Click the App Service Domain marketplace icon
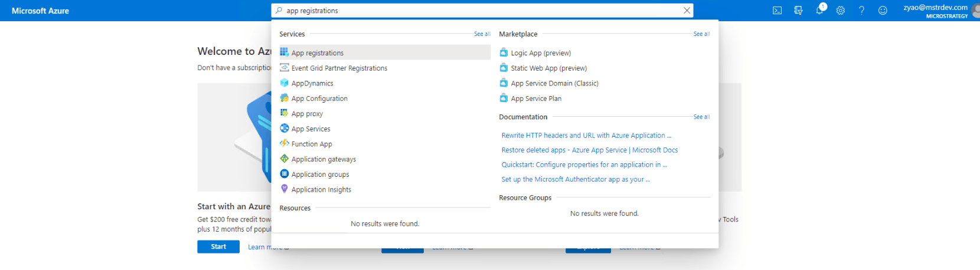The image size is (980, 270). pos(504,83)
